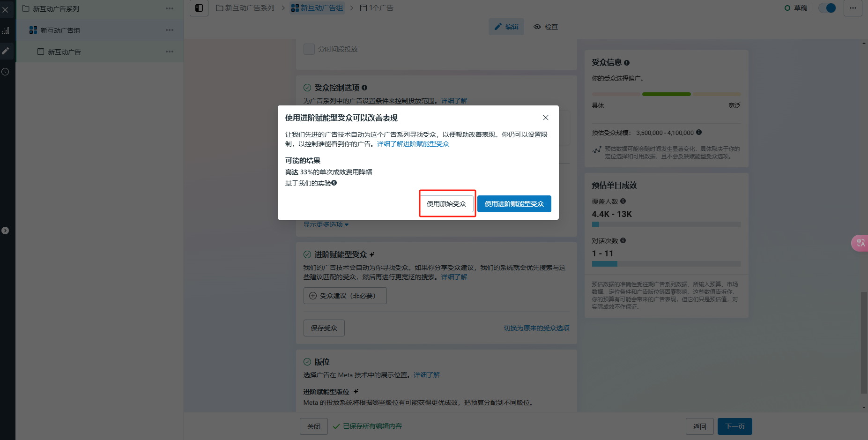
Task: Open more options for 新互动广告组 in sidebar
Action: (x=170, y=30)
